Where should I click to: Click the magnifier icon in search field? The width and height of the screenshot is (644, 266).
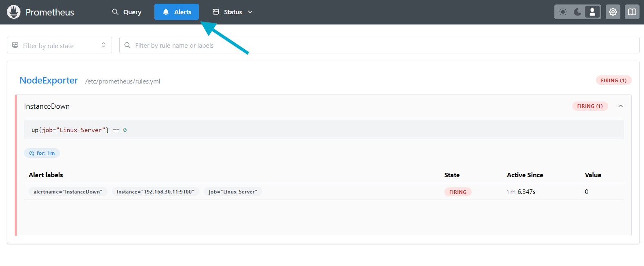click(127, 45)
